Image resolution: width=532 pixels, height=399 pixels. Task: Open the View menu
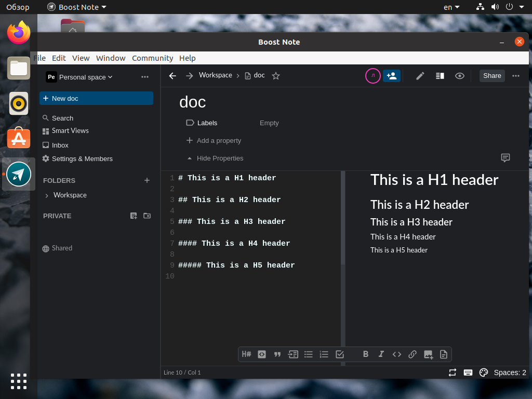(x=81, y=58)
